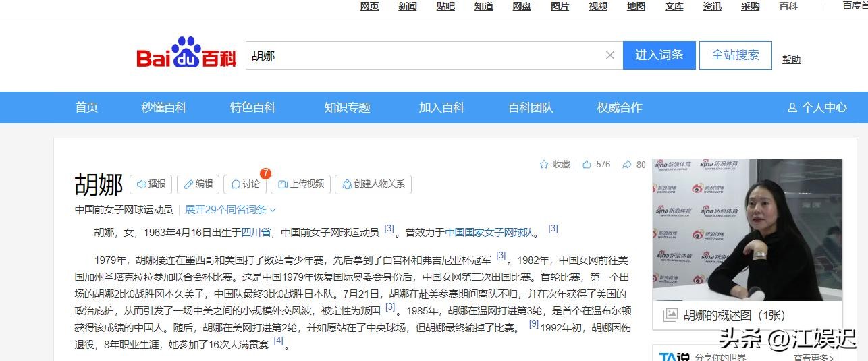
Task: Click 创建人物关系 relationship button
Action: 373,184
